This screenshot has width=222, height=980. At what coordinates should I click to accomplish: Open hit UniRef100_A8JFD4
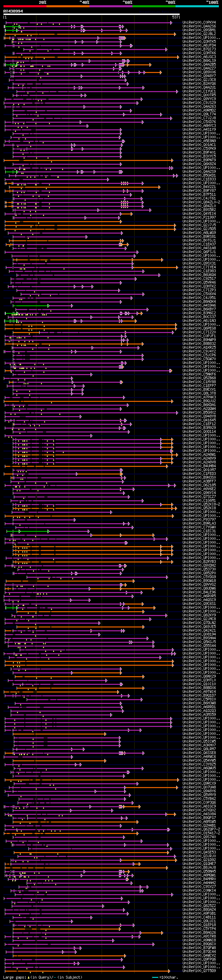(x=199, y=45)
